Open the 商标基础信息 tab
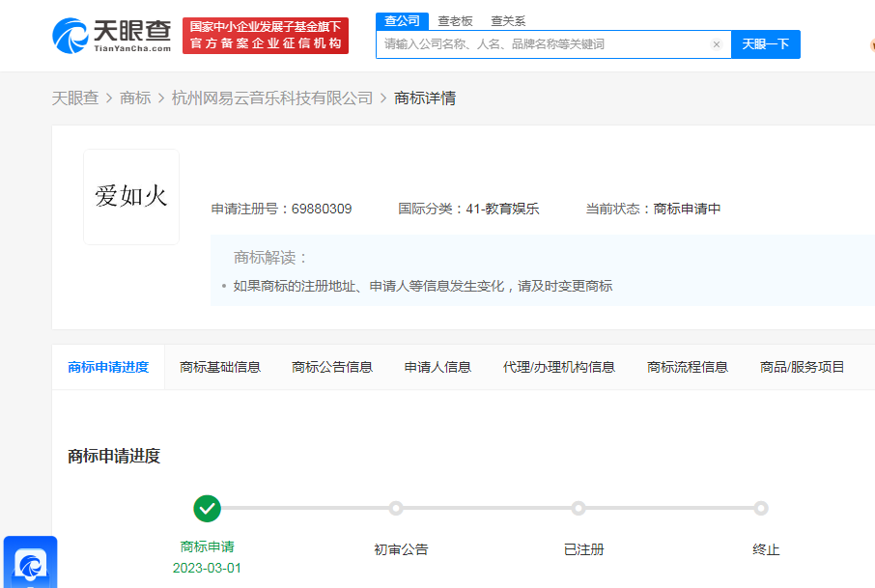 pyautogui.click(x=220, y=367)
